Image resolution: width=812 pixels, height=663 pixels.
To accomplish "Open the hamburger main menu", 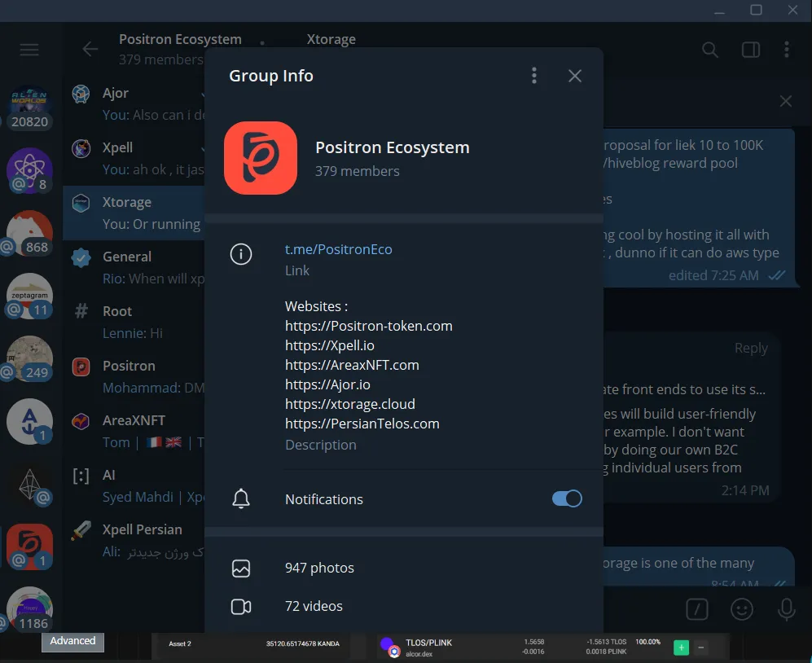I will click(x=29, y=50).
